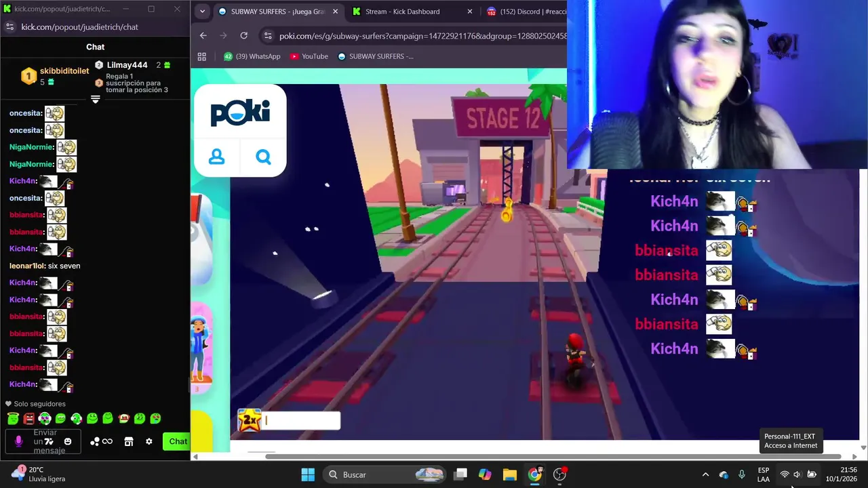Click the volume speaker tray icon
This screenshot has height=488, width=868.
pos(797,474)
